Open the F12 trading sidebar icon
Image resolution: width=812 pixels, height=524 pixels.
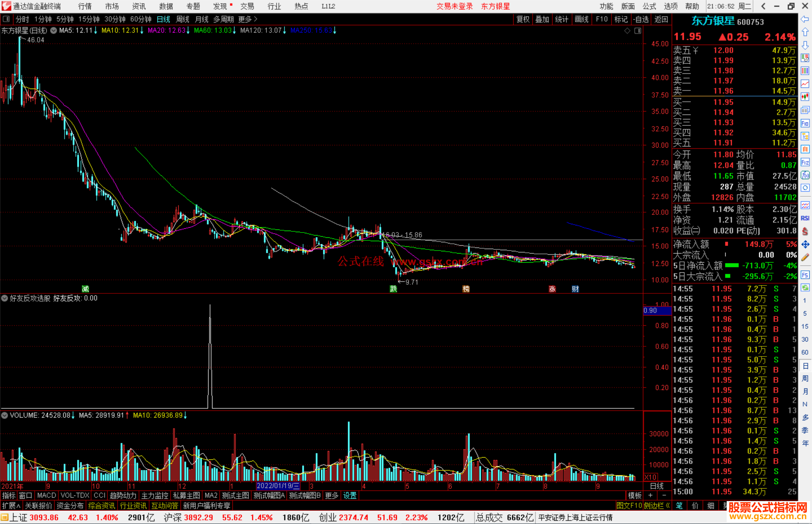805,162
